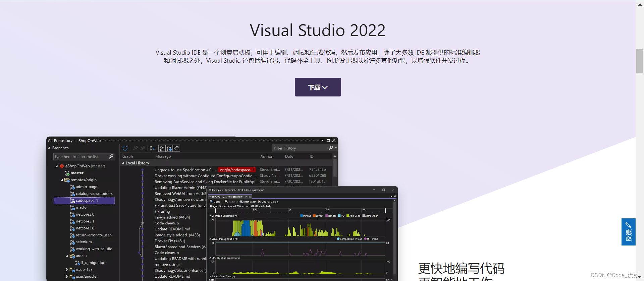Collapse the Branches section

click(49, 148)
